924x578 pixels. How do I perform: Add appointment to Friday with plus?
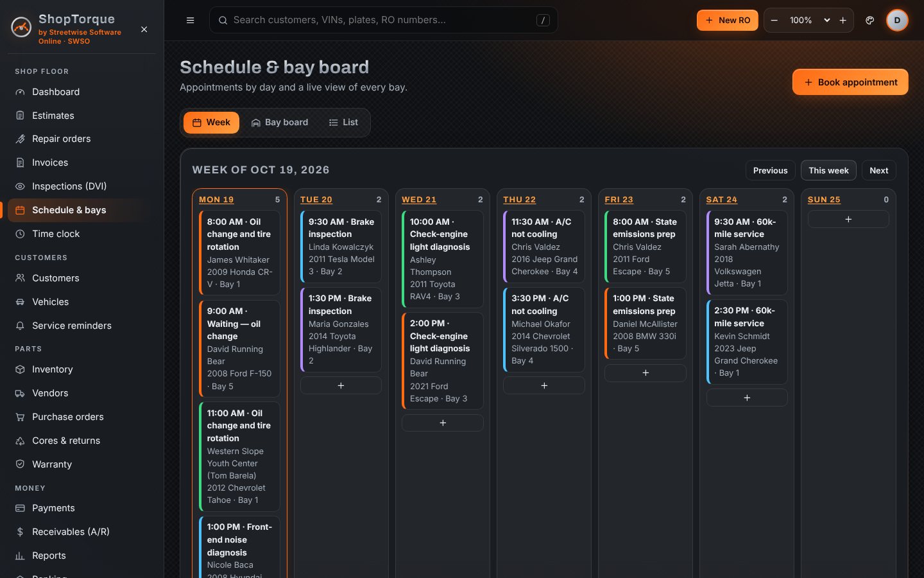(x=646, y=373)
